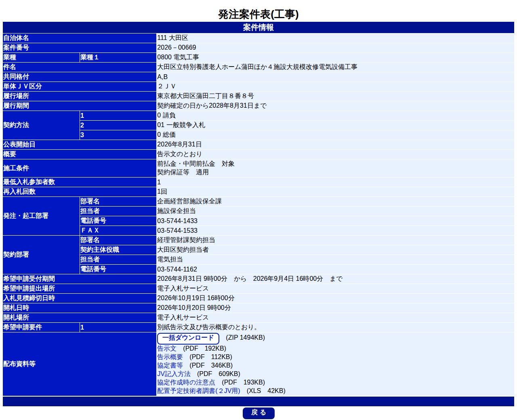This screenshot has height=420, width=517.
Task: Click the 希望申請提出場所 value 電子入札サービス
Action: (x=183, y=288)
